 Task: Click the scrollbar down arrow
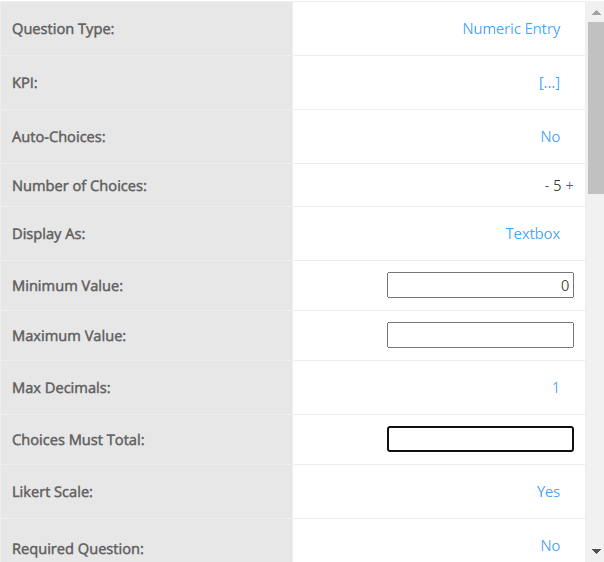click(x=596, y=551)
